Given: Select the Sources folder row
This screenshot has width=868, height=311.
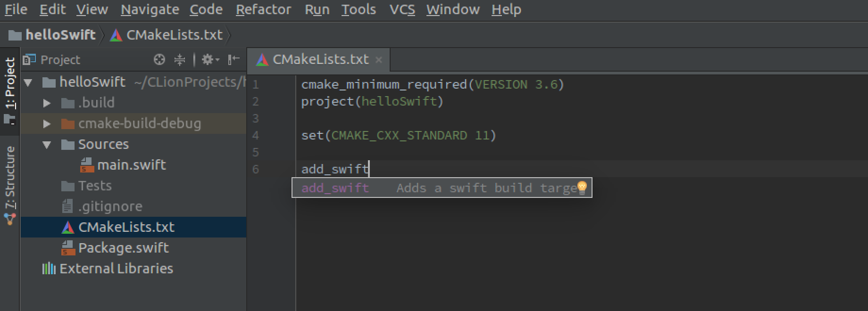Looking at the screenshot, I should pos(134,144).
